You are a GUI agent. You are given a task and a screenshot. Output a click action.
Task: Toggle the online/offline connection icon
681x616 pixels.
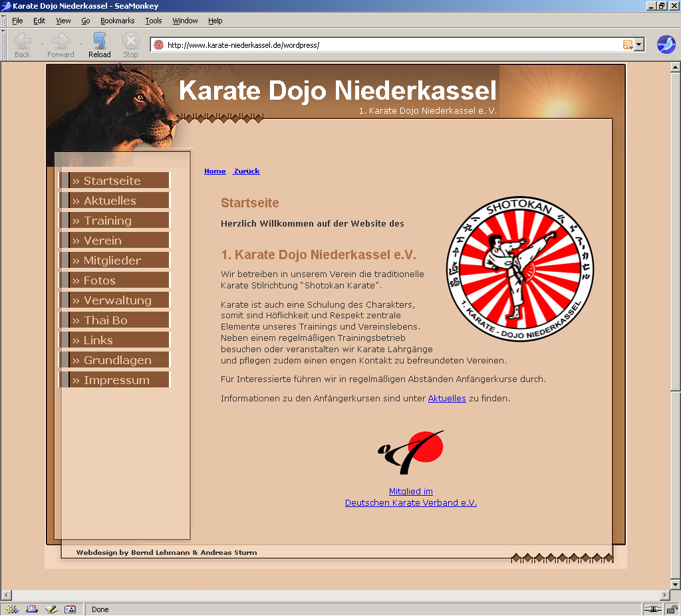(x=653, y=609)
